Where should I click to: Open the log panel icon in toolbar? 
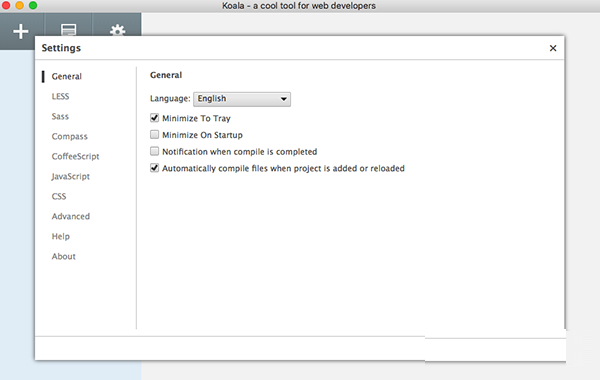68,30
